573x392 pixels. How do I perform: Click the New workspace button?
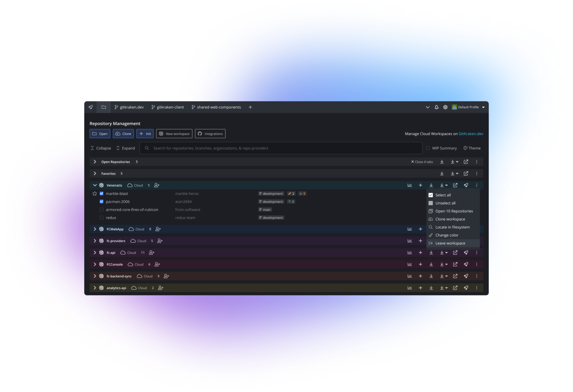[x=174, y=134]
